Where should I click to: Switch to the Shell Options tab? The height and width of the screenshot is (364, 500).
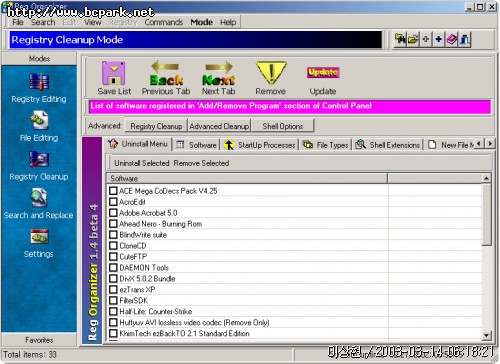coord(283,126)
